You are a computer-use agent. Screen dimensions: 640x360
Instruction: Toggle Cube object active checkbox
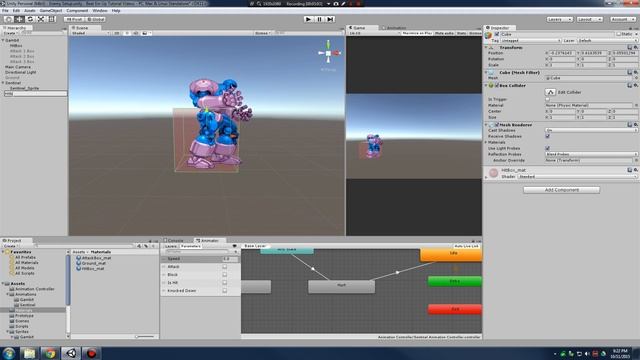(x=497, y=34)
